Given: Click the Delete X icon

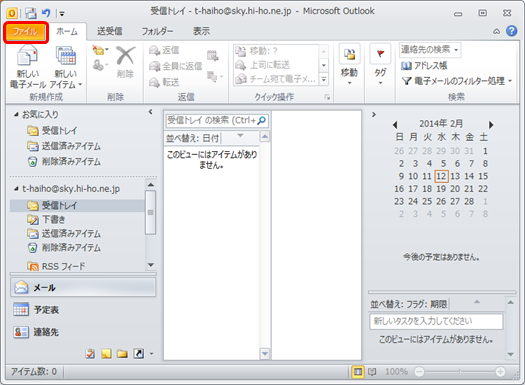Looking at the screenshot, I should (126, 56).
